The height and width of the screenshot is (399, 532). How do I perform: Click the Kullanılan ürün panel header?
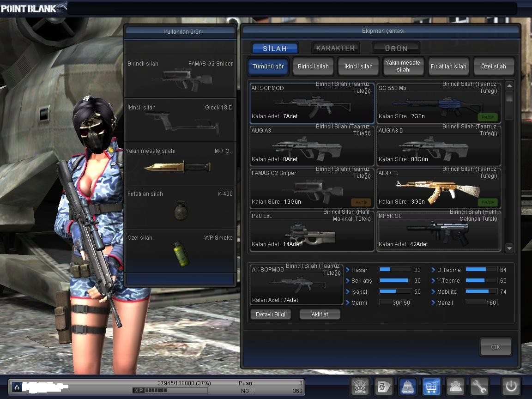[x=180, y=31]
